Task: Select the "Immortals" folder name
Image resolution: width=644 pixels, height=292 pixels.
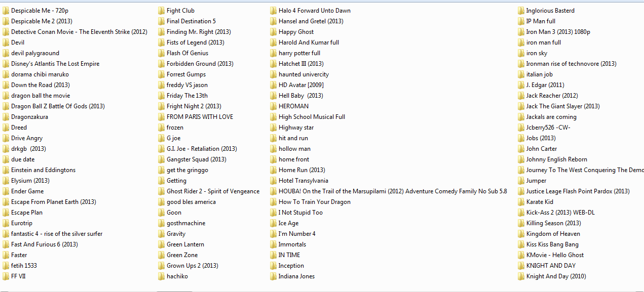Action: click(292, 244)
